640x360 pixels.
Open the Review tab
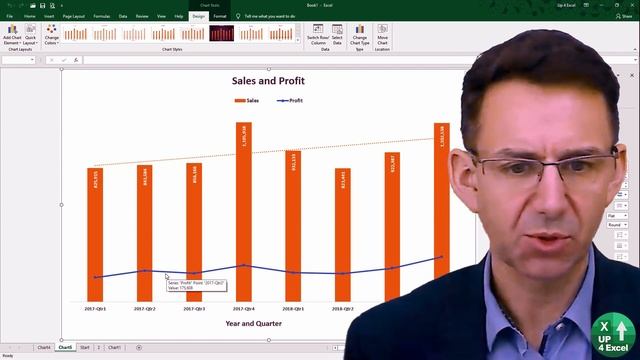tap(142, 16)
